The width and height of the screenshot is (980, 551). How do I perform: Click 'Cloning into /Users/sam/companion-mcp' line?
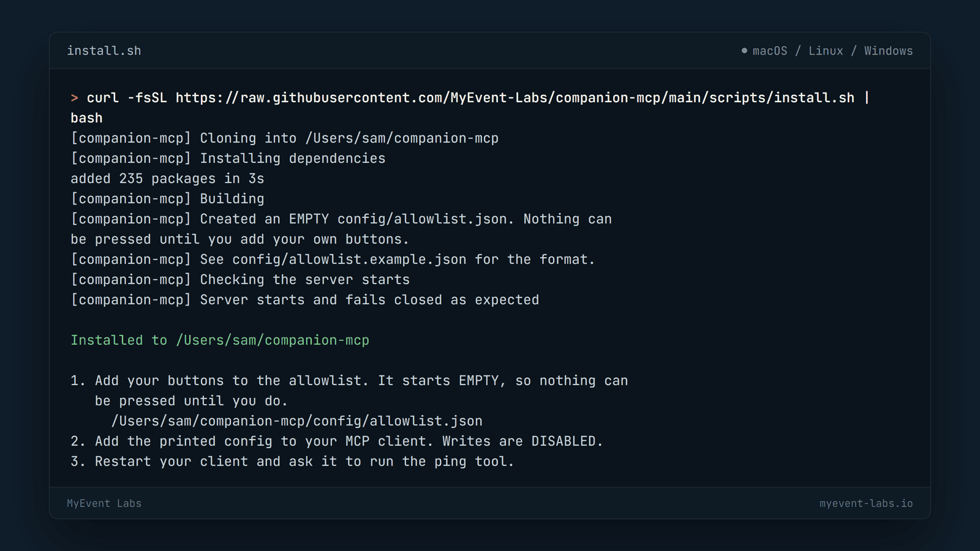(285, 138)
